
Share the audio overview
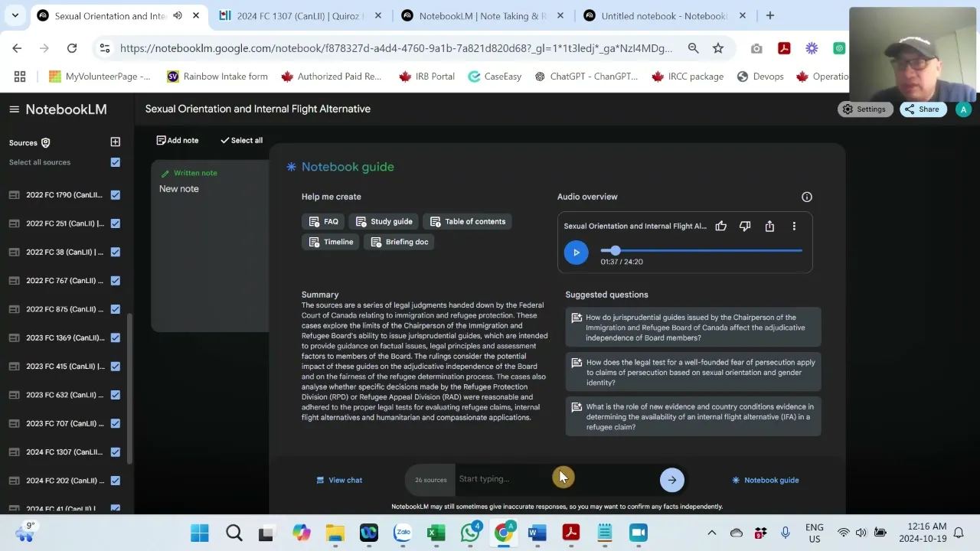tap(769, 226)
